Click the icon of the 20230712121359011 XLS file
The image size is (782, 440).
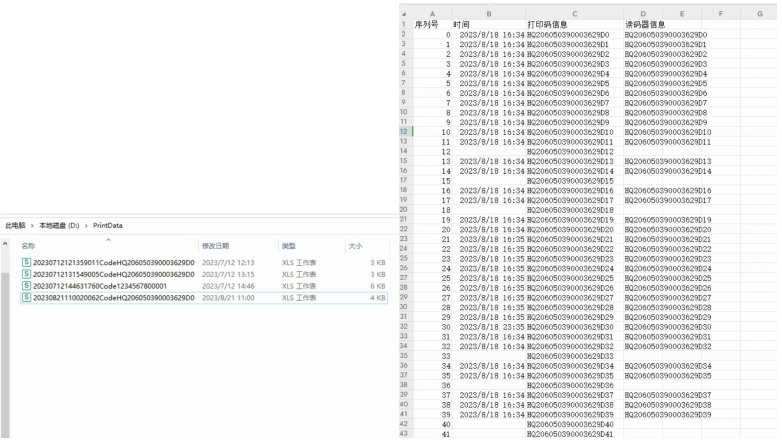point(25,261)
